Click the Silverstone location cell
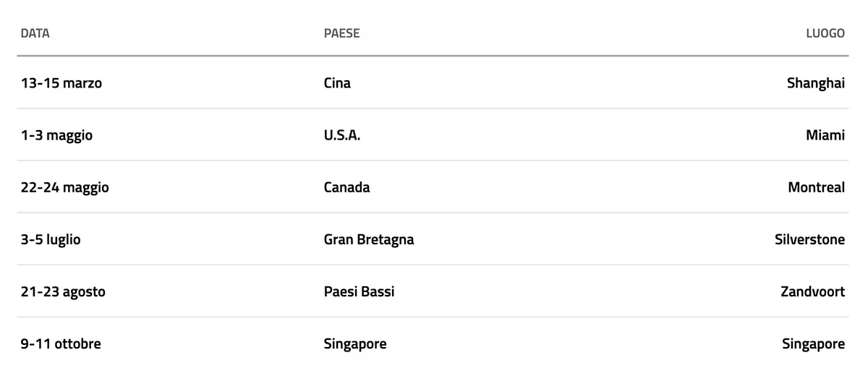868x376 pixels. pyautogui.click(x=809, y=239)
